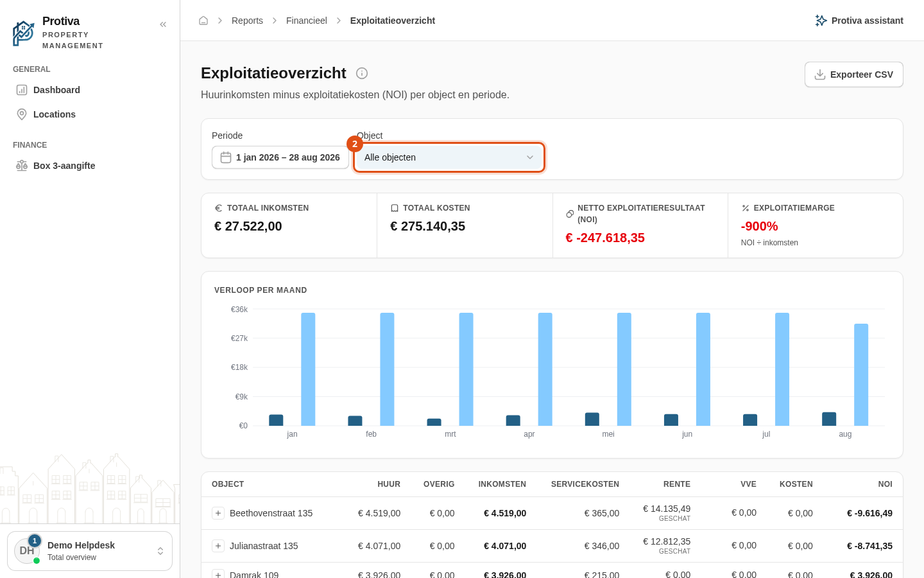Viewport: 924px width, 578px height.
Task: Open the Object dropdown 'Alle objecten'
Action: pos(449,157)
